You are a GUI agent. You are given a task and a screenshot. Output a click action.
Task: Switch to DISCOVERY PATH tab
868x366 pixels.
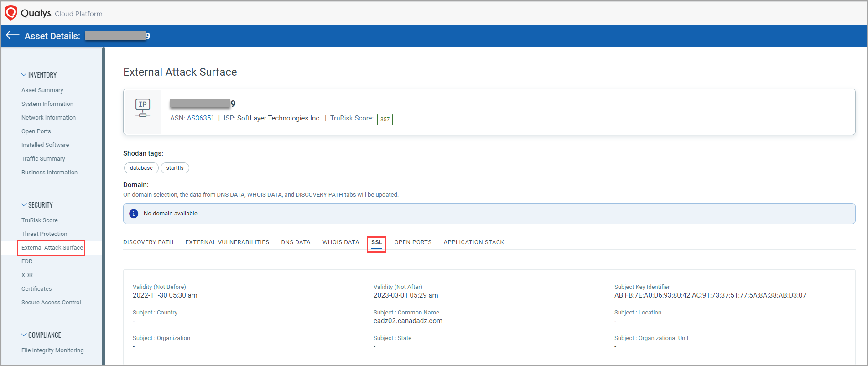pyautogui.click(x=148, y=242)
